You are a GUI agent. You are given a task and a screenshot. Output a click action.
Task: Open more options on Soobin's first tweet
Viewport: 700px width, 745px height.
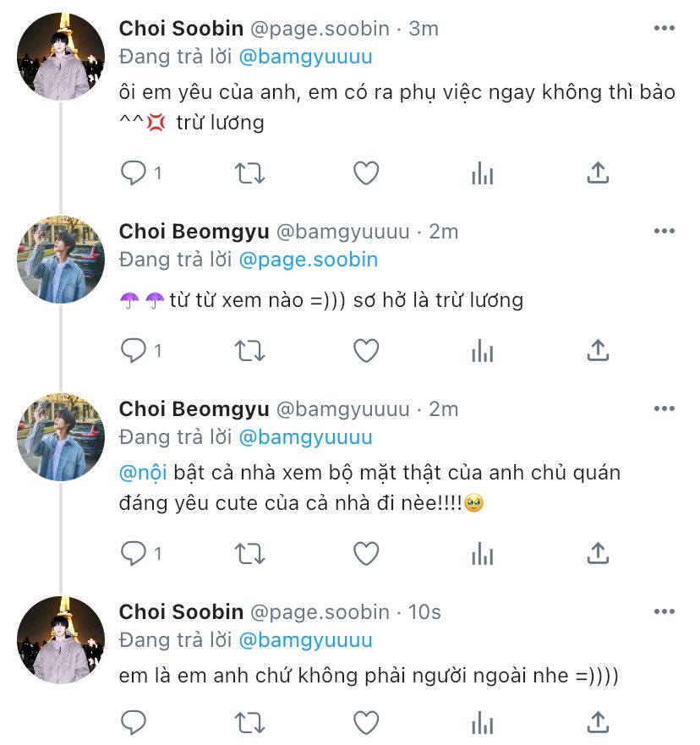coord(664,28)
